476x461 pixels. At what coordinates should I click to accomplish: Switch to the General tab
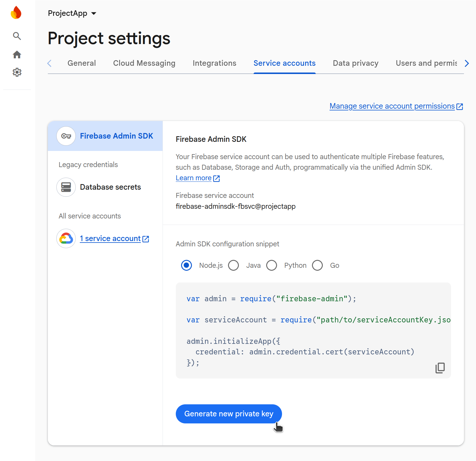tap(82, 63)
